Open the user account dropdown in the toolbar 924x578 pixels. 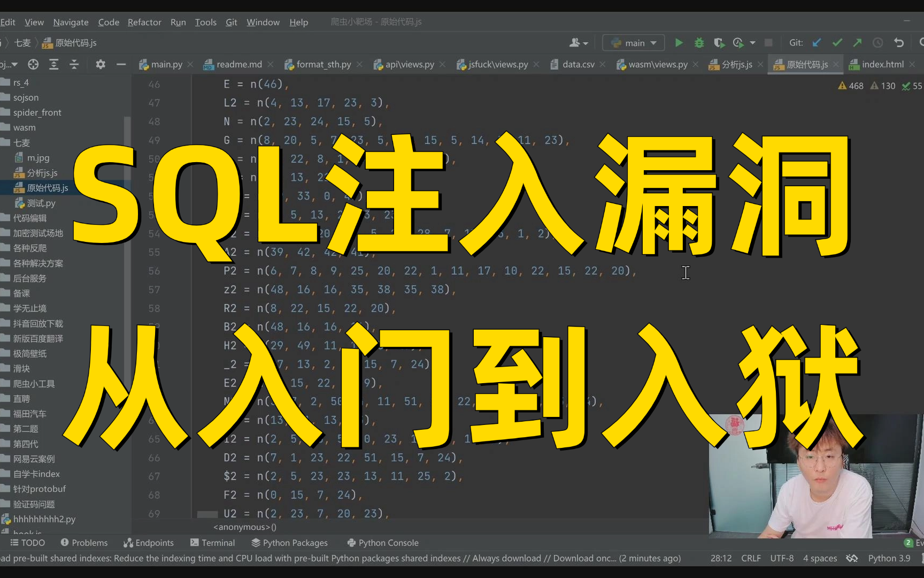579,43
